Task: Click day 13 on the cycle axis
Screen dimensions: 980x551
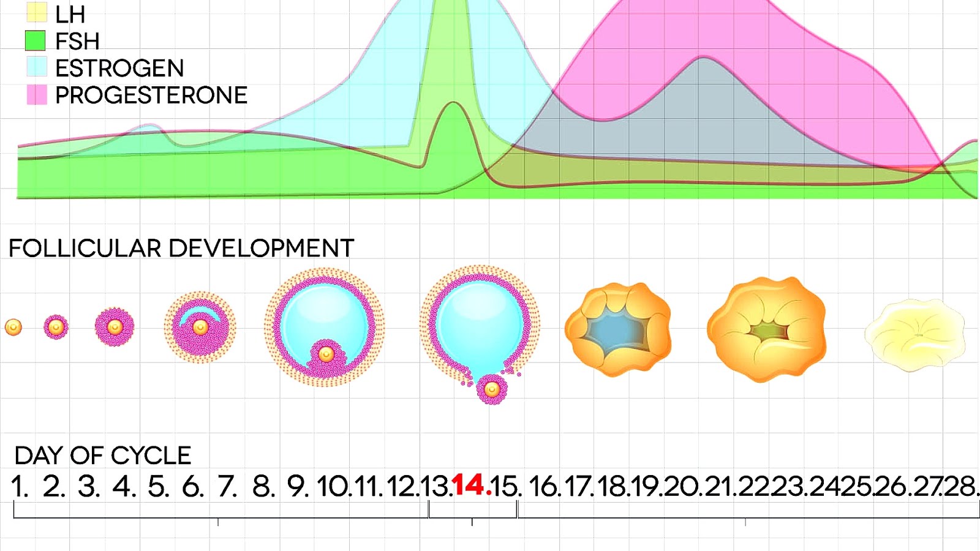Action: tap(437, 487)
